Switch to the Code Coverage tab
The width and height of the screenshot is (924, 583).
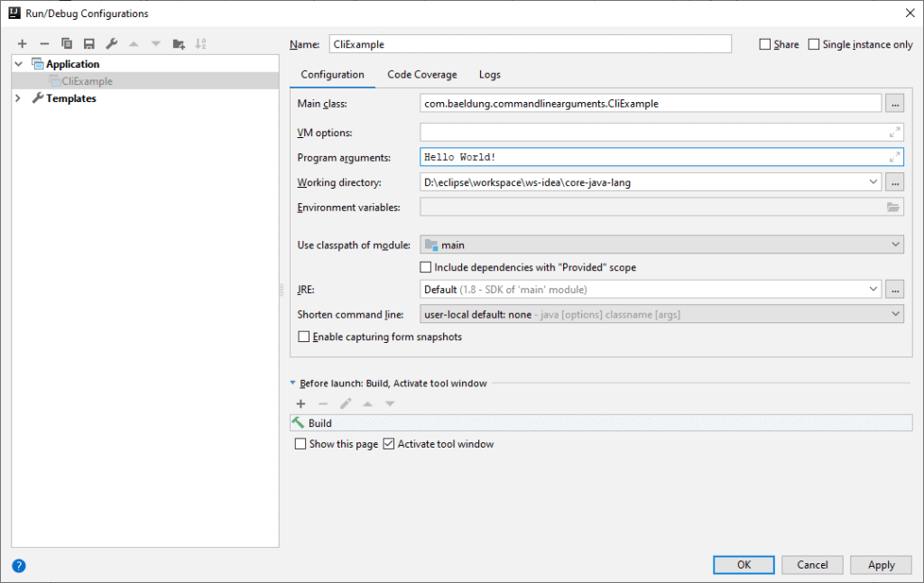coord(422,75)
